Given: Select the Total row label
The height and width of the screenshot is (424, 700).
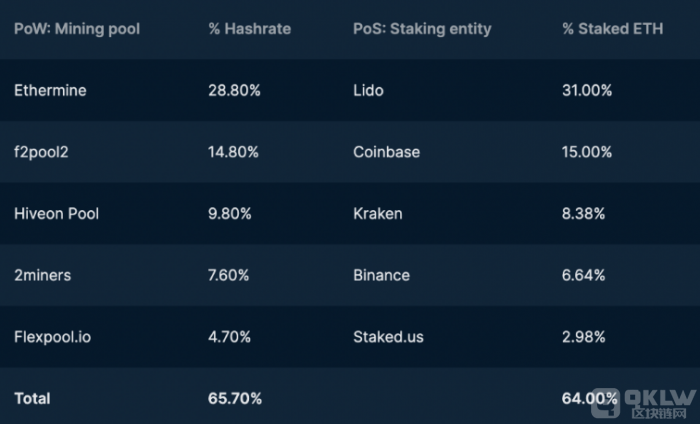Looking at the screenshot, I should (32, 398).
